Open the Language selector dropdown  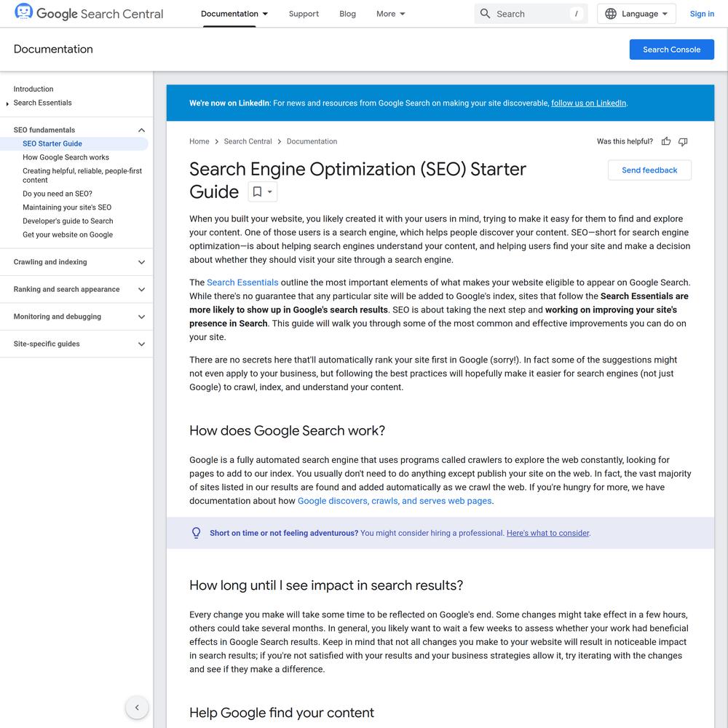tap(636, 14)
